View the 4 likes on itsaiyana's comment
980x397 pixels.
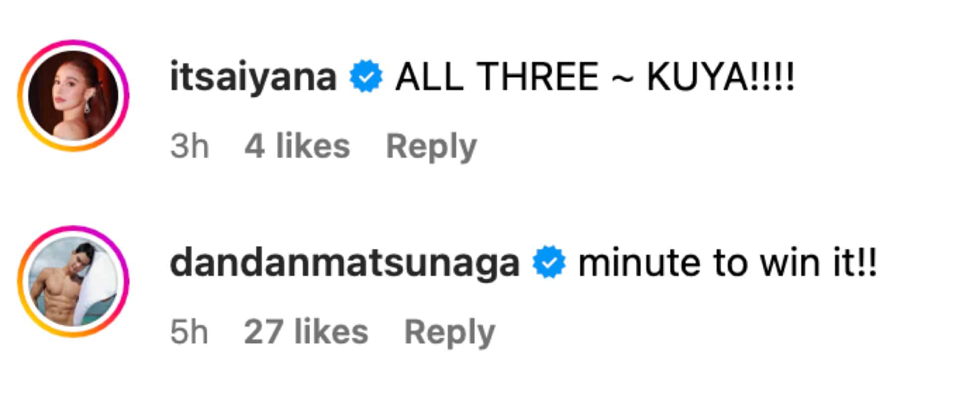(297, 147)
